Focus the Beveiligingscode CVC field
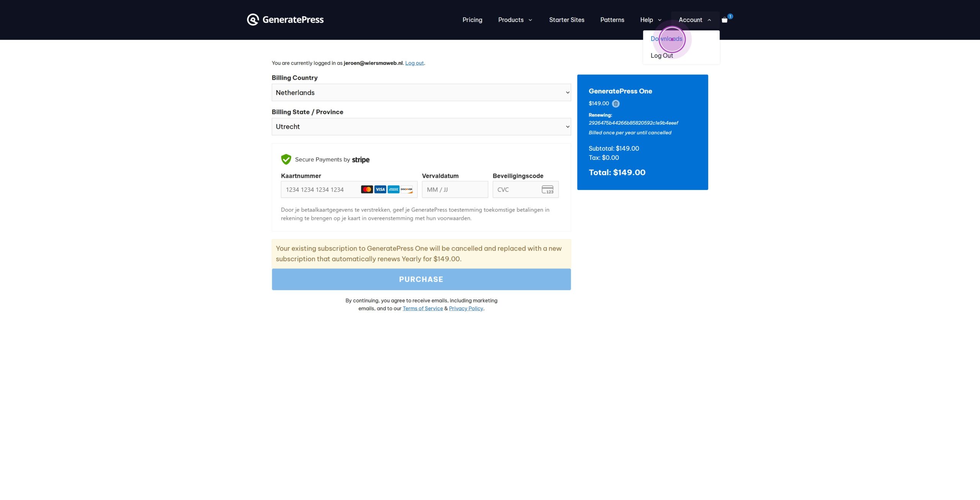This screenshot has width=980, height=500. [x=525, y=189]
